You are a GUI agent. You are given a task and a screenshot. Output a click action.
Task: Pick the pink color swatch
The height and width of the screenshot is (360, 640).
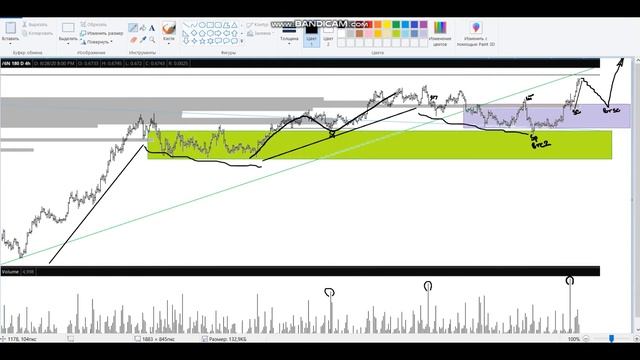point(369,33)
